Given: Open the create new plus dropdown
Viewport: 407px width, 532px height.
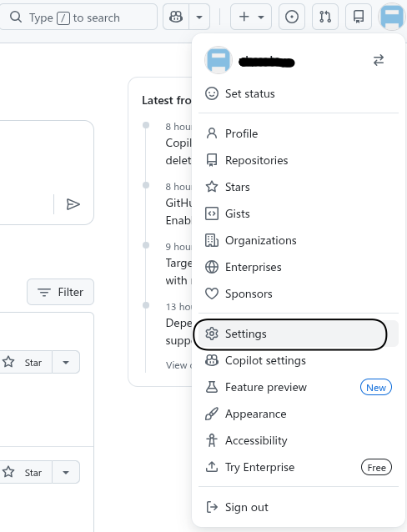Looking at the screenshot, I should 251,17.
